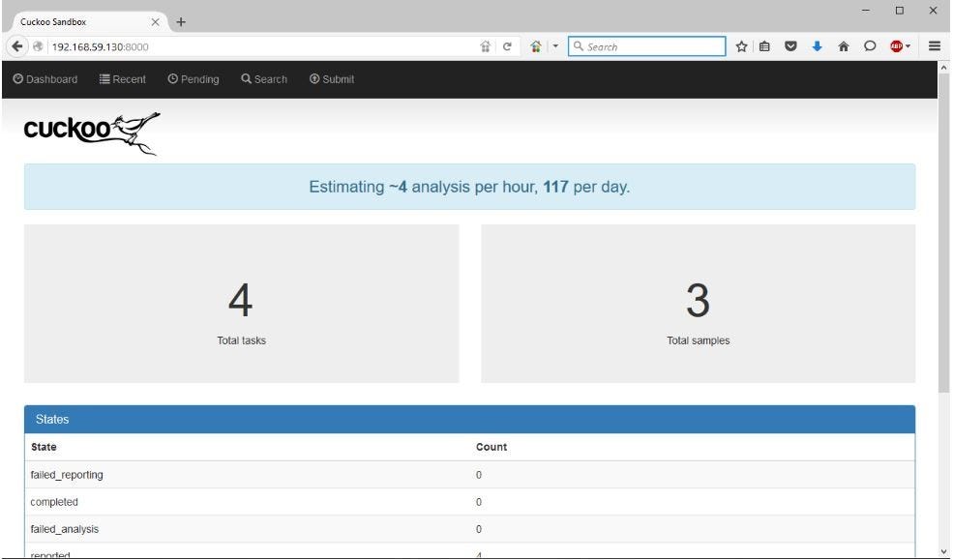Image resolution: width=953 pixels, height=560 pixels.
Task: Bookmark this page with the star icon
Action: pyautogui.click(x=741, y=46)
